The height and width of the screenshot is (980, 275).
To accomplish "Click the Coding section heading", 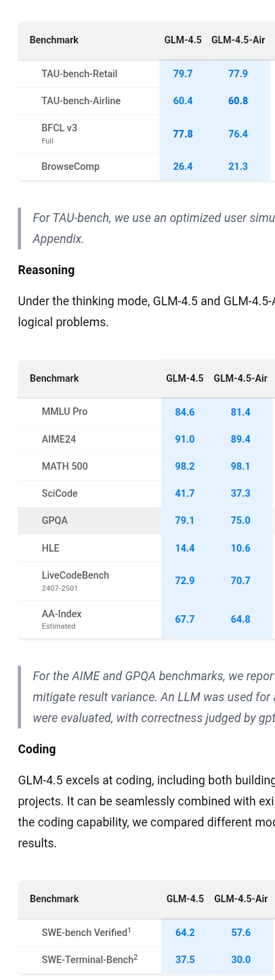I will coord(37,749).
